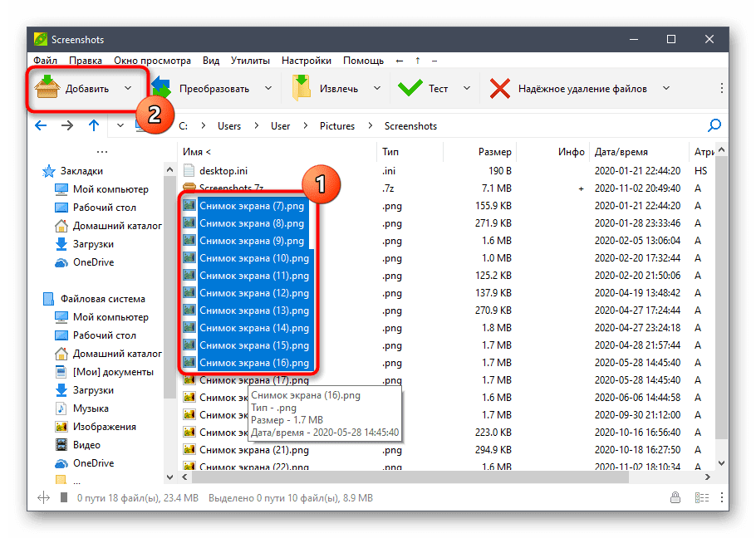Go back with the blue left arrow
The height and width of the screenshot is (538, 756).
tap(42, 126)
